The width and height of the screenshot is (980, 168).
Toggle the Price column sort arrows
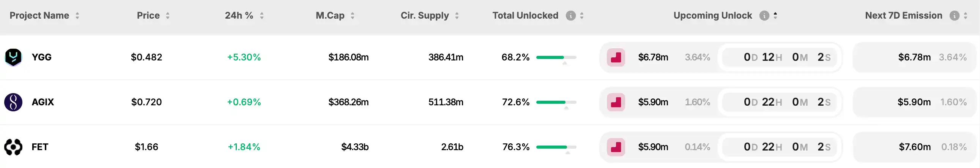(167, 16)
